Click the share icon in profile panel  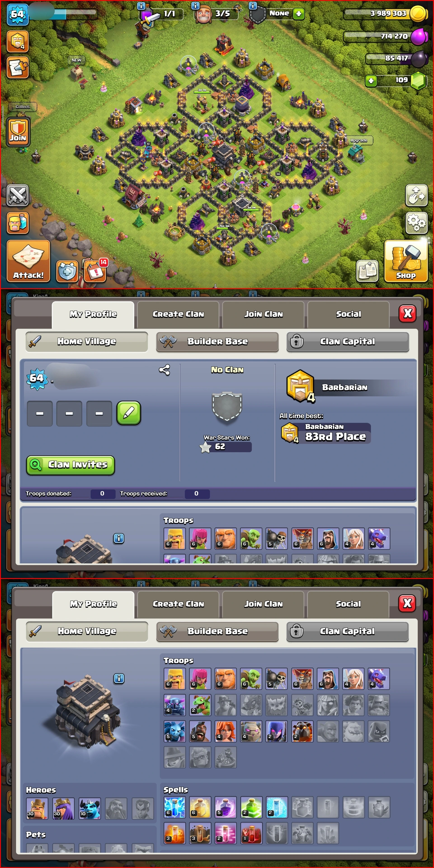click(164, 370)
